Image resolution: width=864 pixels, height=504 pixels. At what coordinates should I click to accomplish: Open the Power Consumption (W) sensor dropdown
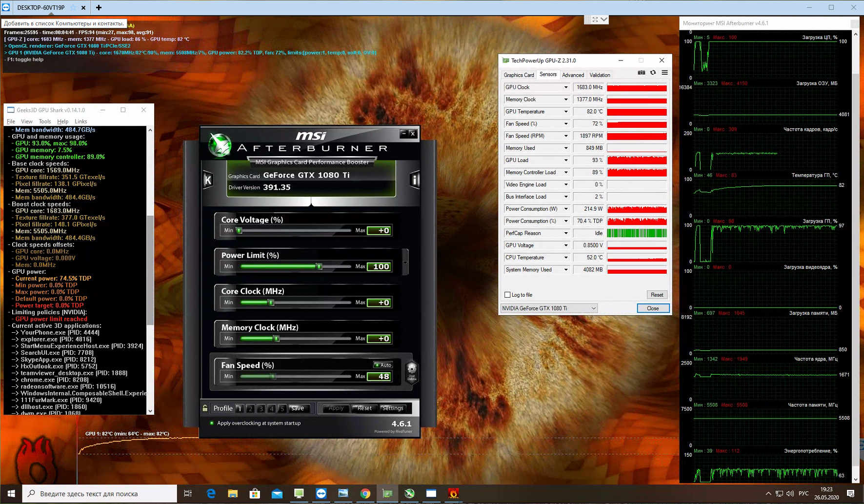pos(566,209)
